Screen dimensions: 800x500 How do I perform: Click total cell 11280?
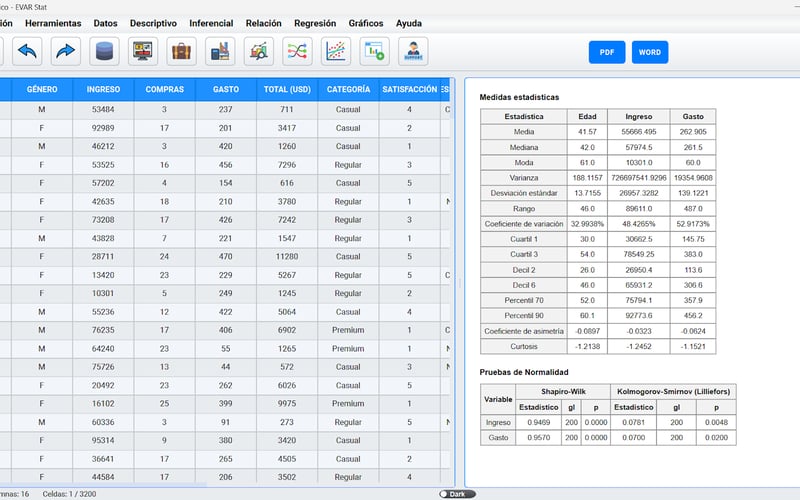[x=287, y=257]
